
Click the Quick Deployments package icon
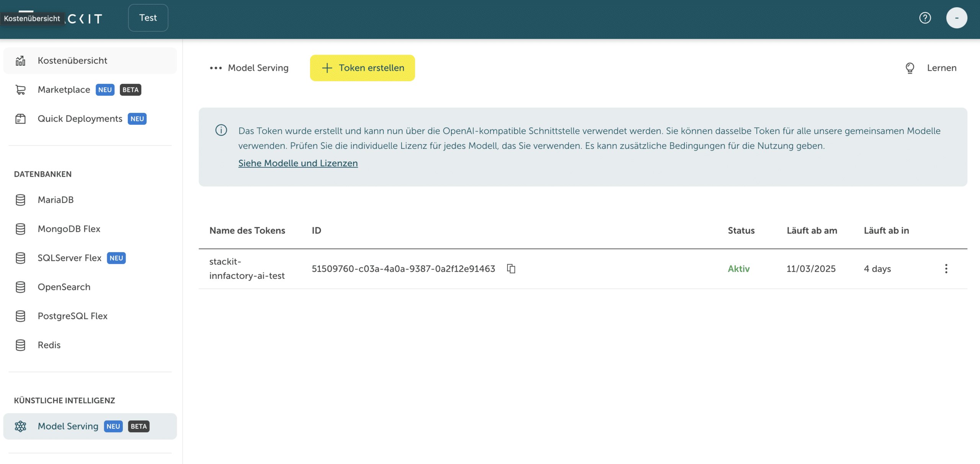(20, 119)
